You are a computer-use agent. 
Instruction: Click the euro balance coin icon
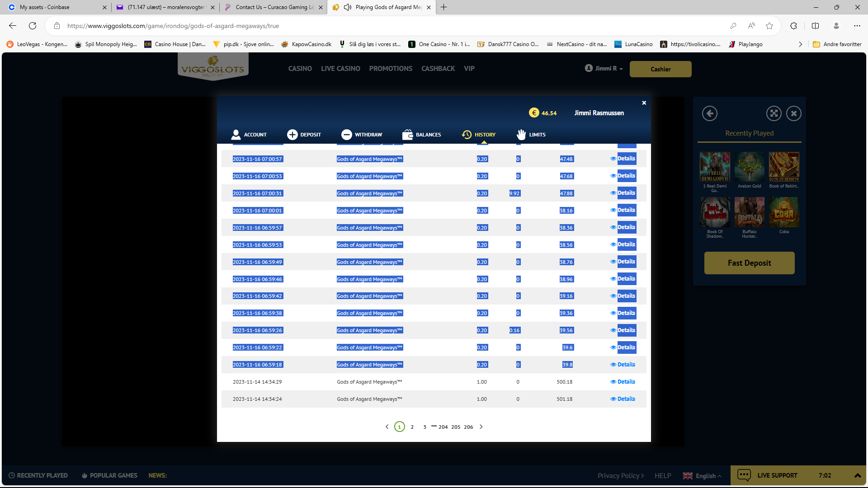click(x=534, y=113)
